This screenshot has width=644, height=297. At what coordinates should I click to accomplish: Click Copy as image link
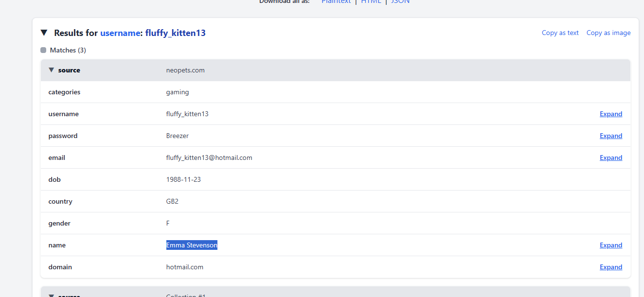[608, 33]
